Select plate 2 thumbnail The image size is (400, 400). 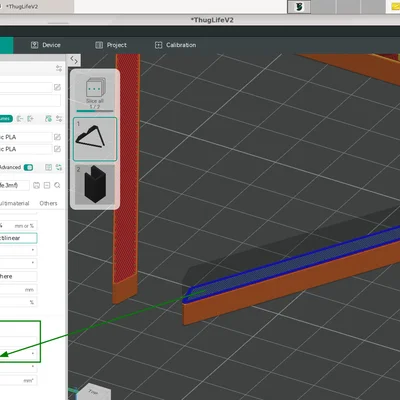95,184
